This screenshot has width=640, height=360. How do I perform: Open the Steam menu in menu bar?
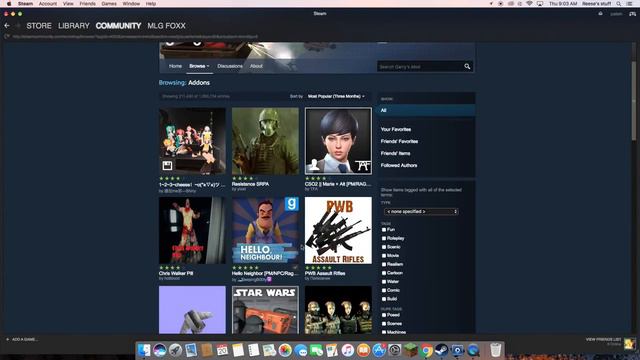tap(25, 4)
